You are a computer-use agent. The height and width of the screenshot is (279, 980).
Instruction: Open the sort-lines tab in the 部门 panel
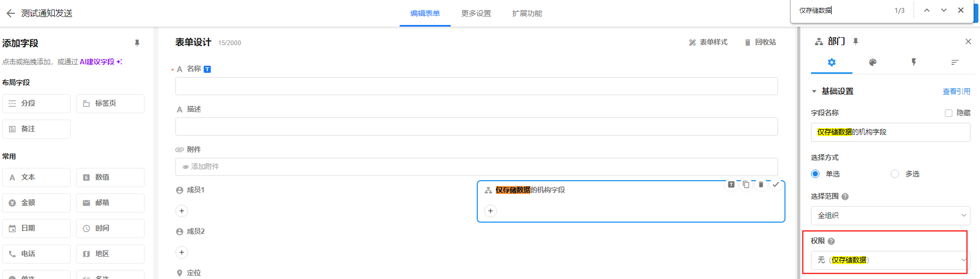coord(954,62)
